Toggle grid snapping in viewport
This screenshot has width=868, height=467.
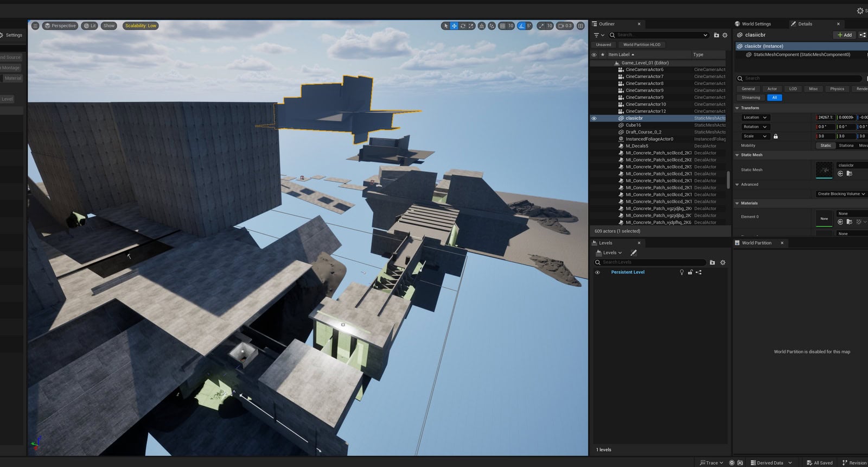coord(502,26)
